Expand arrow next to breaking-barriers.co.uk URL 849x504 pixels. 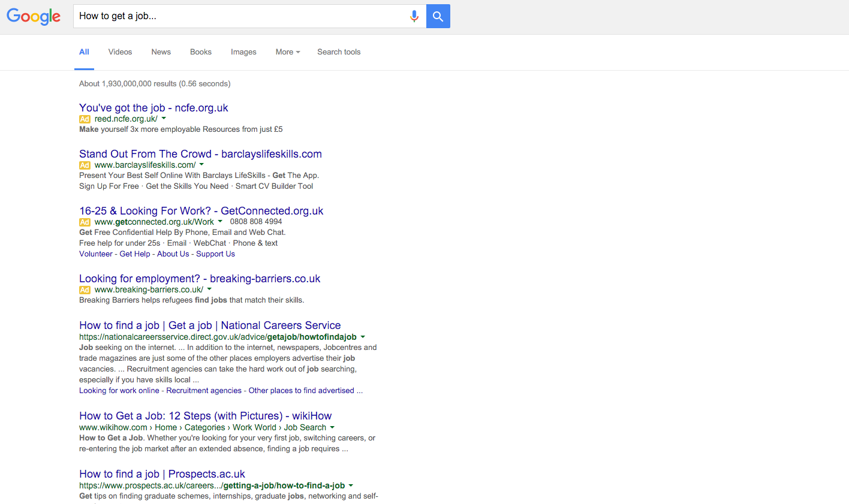coord(209,289)
